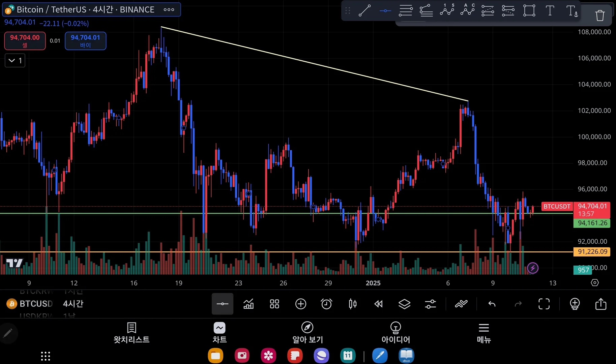Select the Trend-Based Fib Extension tool

tap(426, 11)
